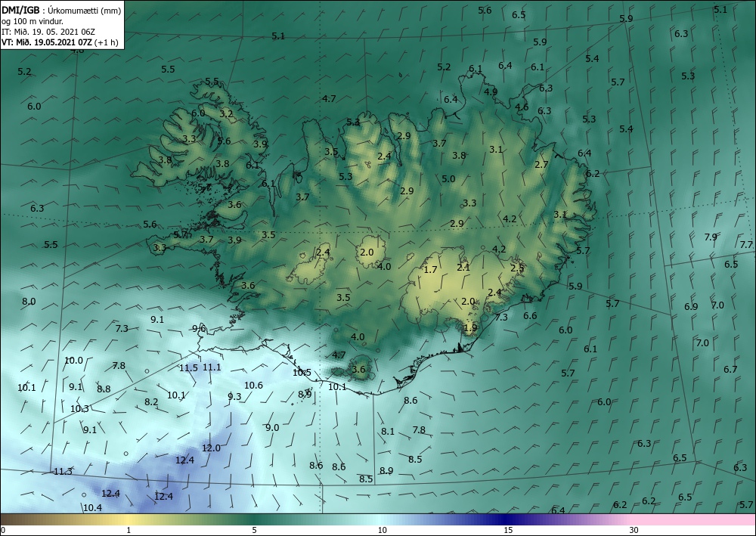This screenshot has height=536, width=756.
Task: Click the map value 7.9
Action: point(711,237)
